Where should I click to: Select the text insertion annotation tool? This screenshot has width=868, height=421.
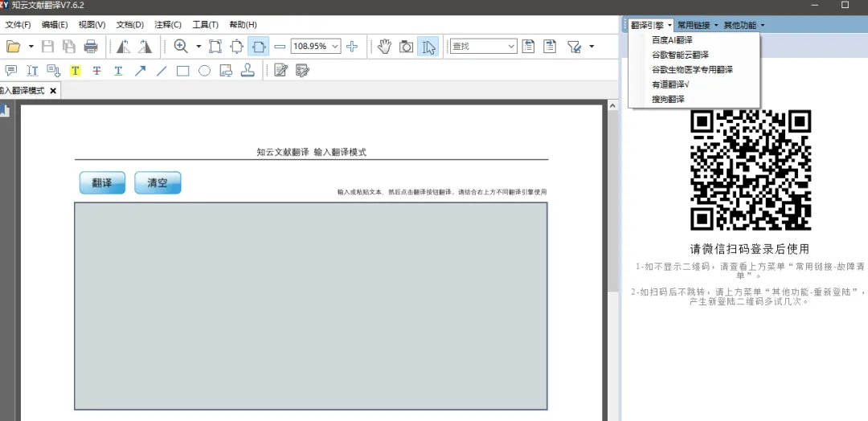[x=32, y=71]
